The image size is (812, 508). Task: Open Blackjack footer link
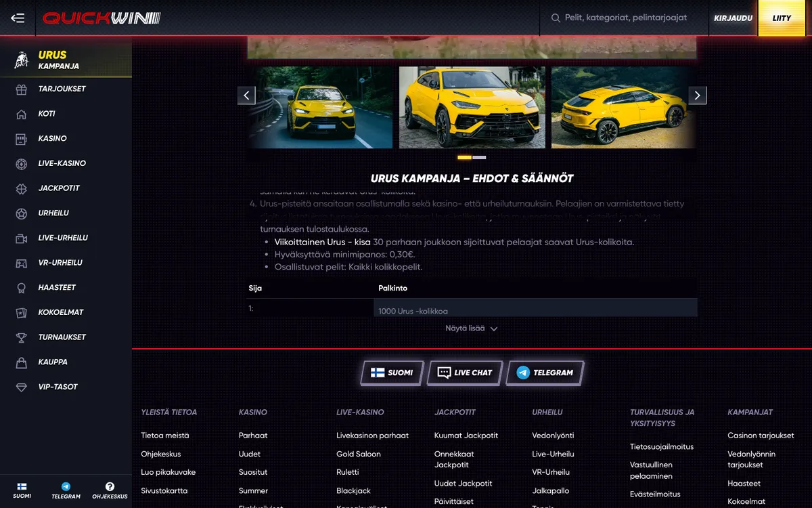pos(353,490)
